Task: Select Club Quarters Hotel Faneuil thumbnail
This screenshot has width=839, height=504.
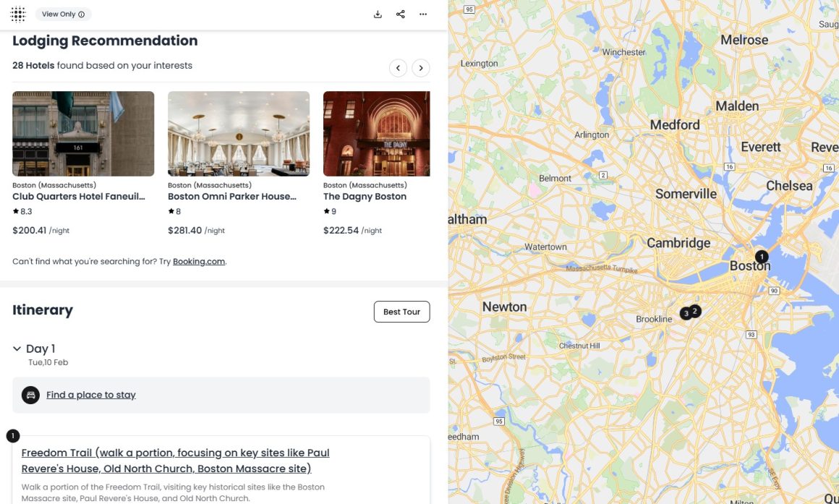Action: [x=83, y=134]
